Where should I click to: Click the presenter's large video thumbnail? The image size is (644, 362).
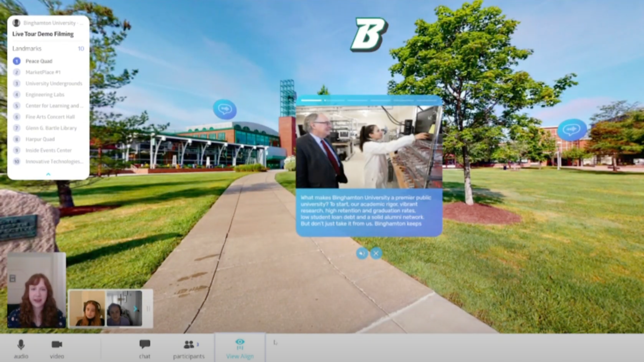[37, 290]
